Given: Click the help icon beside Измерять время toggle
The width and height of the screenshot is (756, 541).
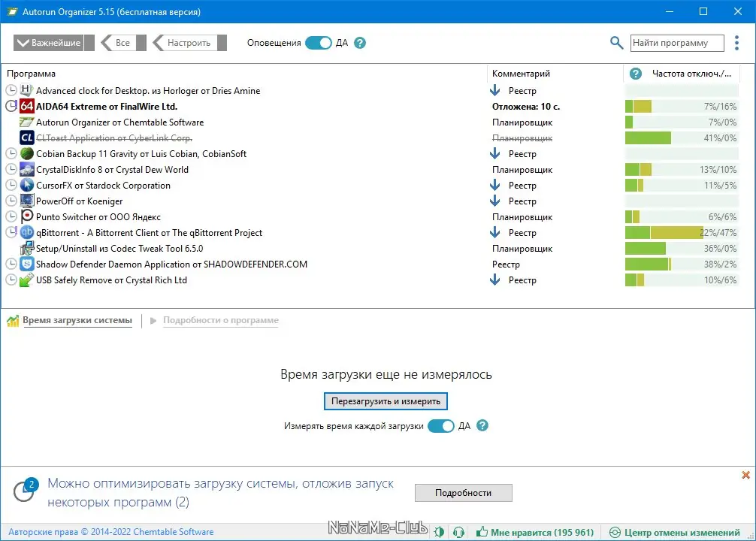Looking at the screenshot, I should point(482,426).
